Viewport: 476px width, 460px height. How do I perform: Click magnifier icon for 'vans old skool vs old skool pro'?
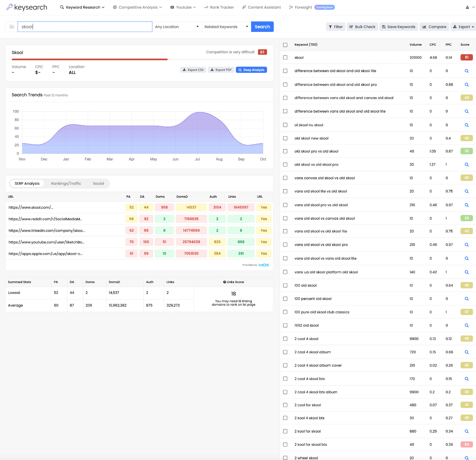pos(466,245)
